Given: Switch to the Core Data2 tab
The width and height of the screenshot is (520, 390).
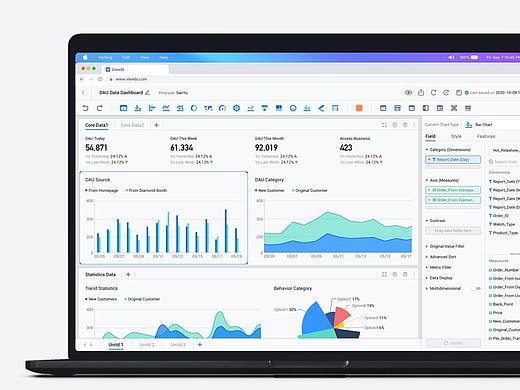Looking at the screenshot, I should click(132, 125).
